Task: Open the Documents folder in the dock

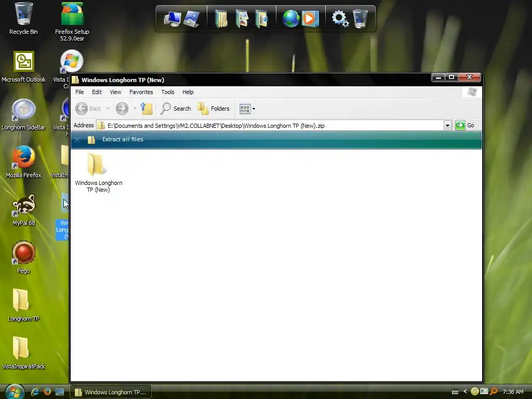Action: coord(221,19)
